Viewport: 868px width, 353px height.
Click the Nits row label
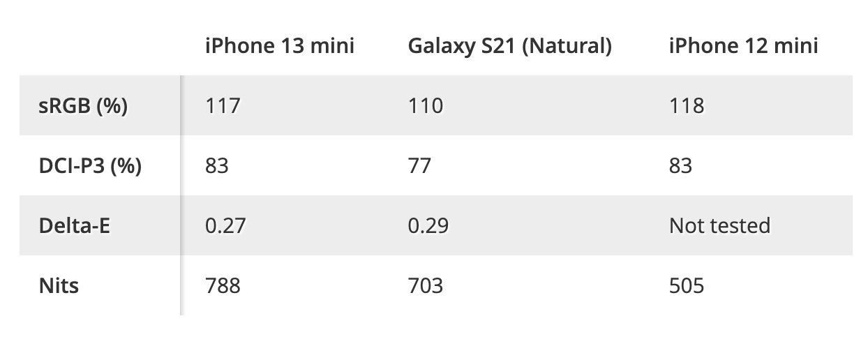click(59, 286)
